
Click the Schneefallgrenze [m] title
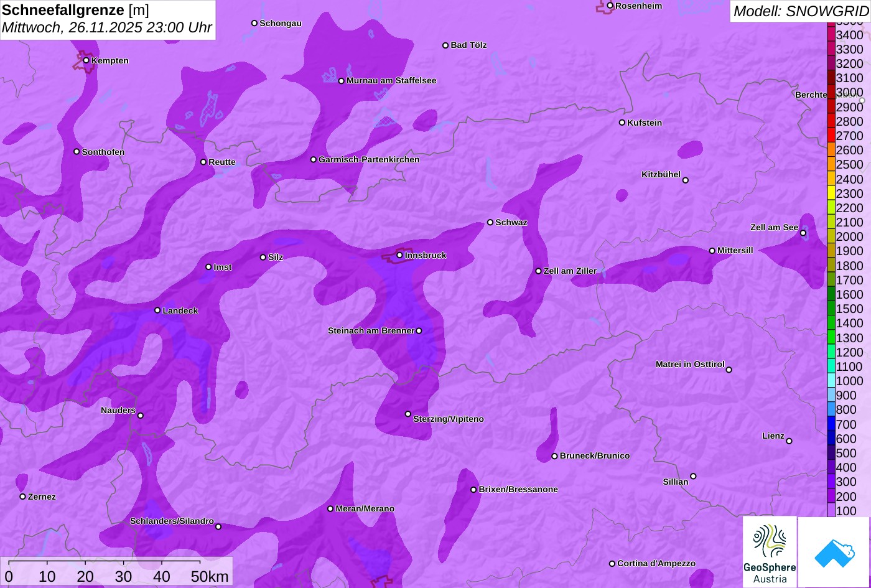tap(75, 10)
